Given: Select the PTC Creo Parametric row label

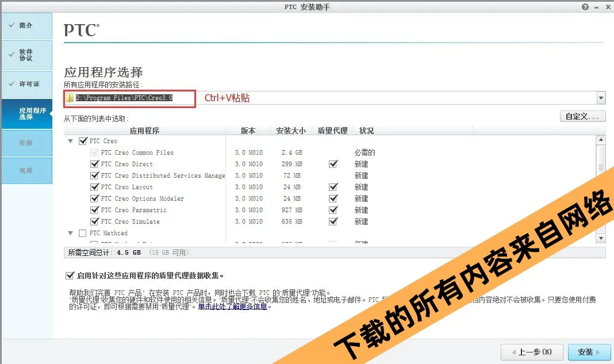Looking at the screenshot, I should 133,210.
